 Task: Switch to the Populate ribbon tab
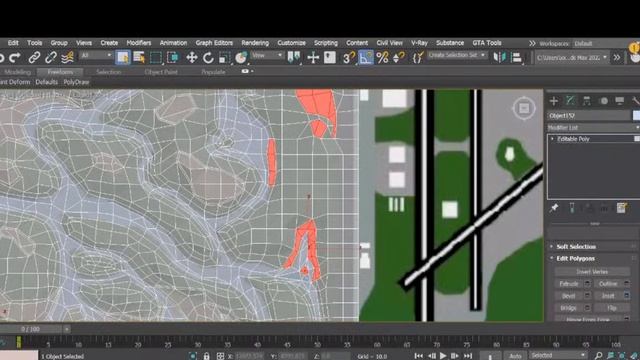point(213,72)
